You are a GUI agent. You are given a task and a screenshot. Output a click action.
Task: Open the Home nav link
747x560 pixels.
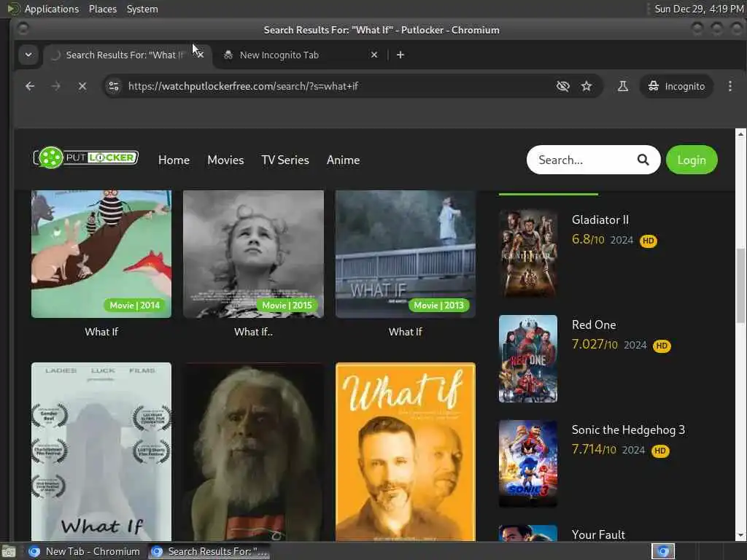[x=174, y=160]
